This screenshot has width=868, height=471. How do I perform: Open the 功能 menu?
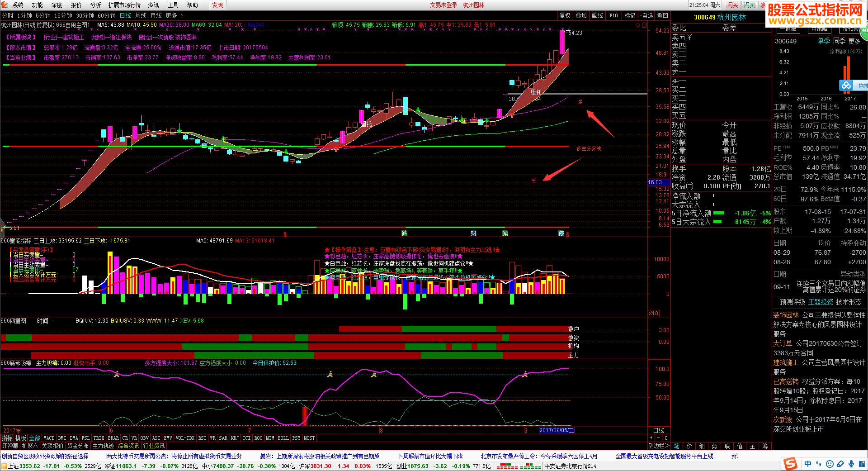tap(38, 5)
